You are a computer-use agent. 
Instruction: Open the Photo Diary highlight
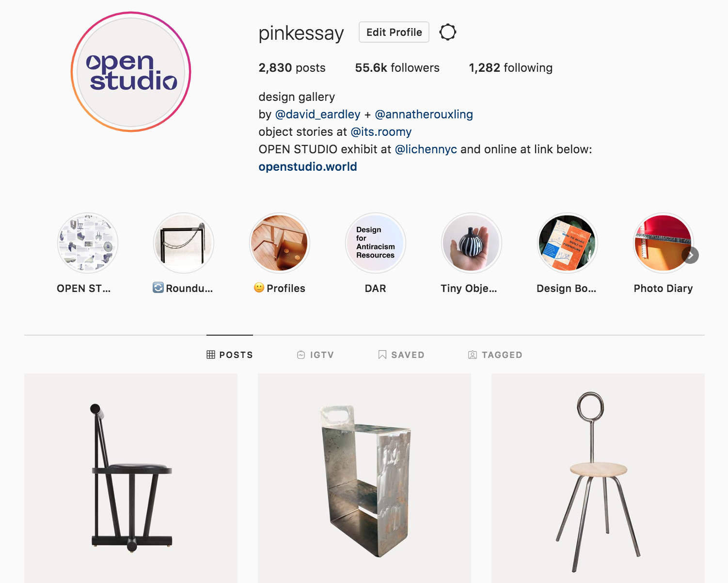click(x=663, y=243)
